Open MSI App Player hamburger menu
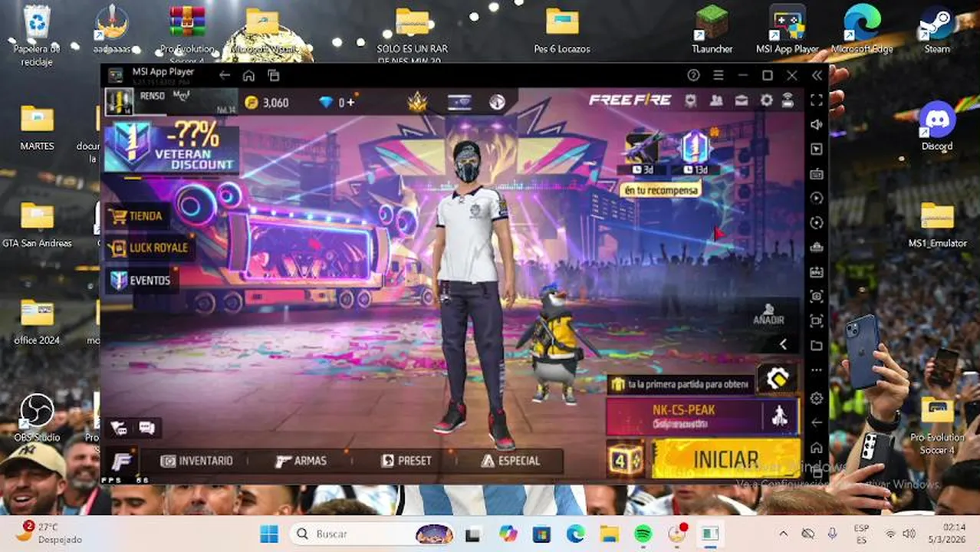This screenshot has width=980, height=552. [718, 75]
